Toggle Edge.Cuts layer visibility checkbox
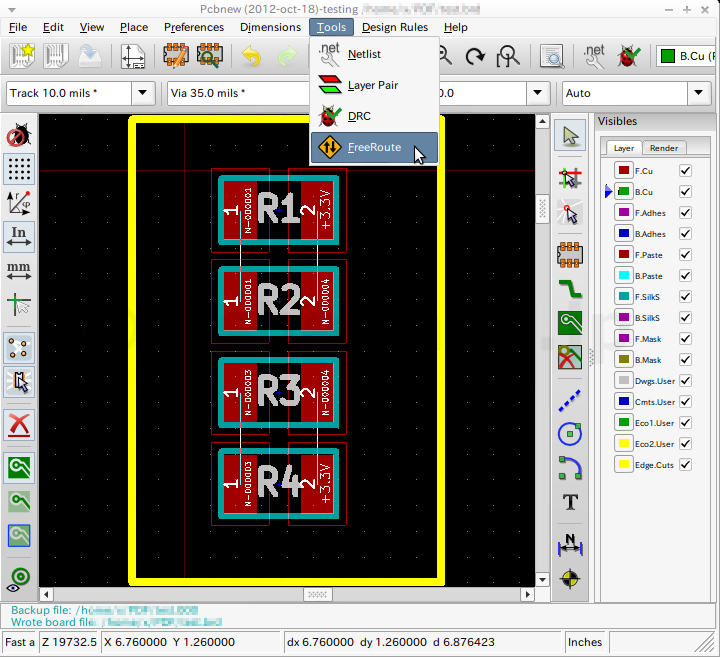 coord(685,465)
